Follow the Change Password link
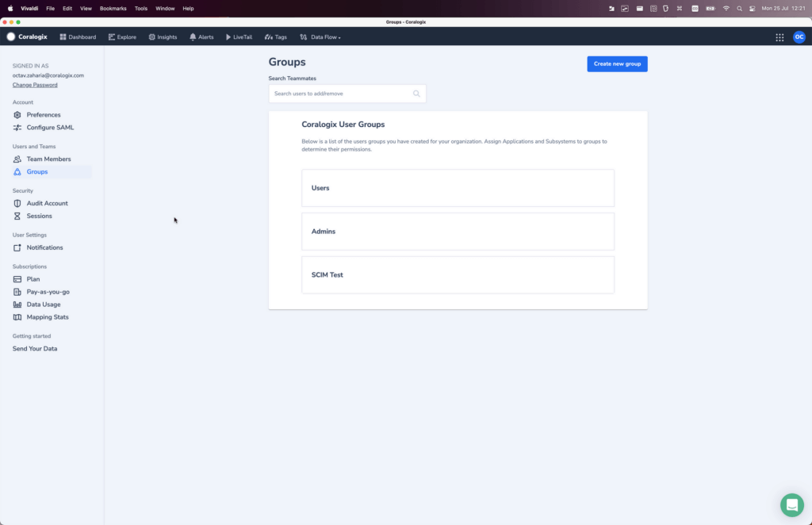This screenshot has height=525, width=812. coord(35,85)
